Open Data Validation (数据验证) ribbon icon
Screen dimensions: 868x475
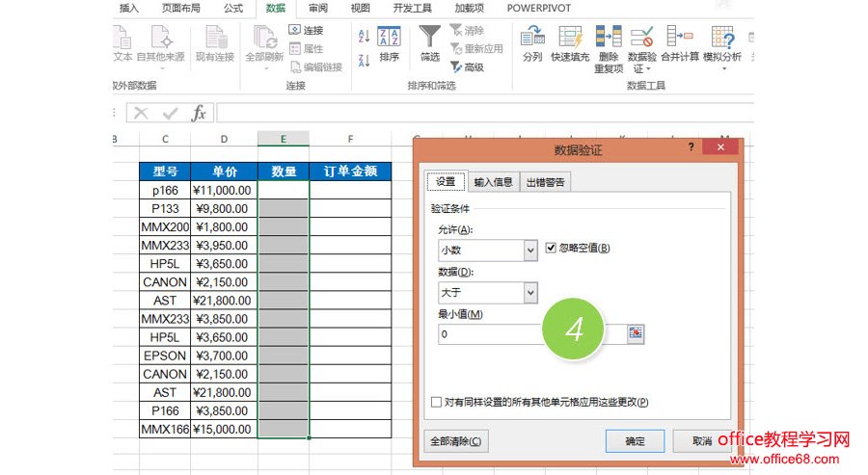(x=641, y=38)
